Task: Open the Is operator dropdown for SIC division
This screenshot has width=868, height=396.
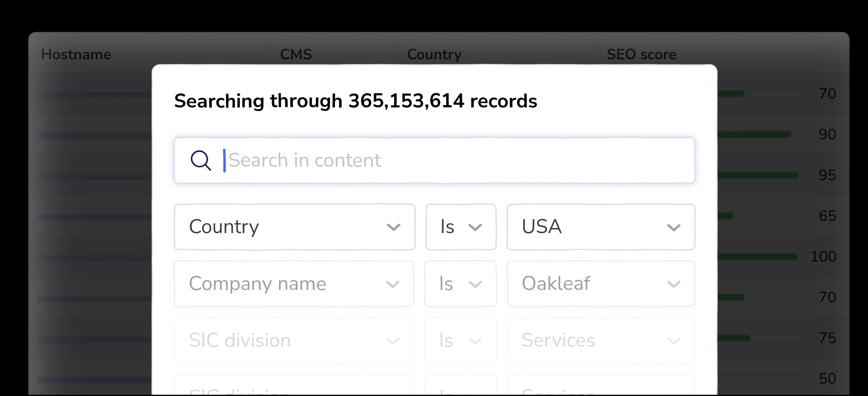Action: 460,340
